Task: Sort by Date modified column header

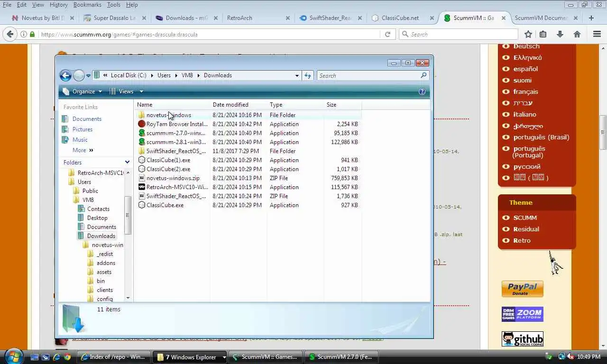Action: (x=238, y=105)
